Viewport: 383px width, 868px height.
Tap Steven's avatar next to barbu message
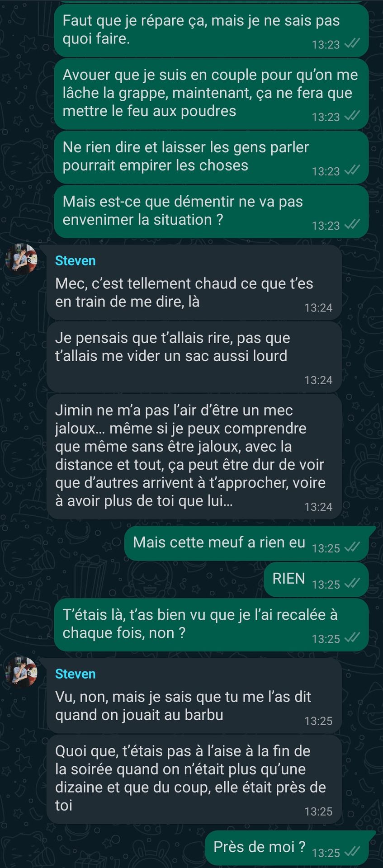point(21,672)
